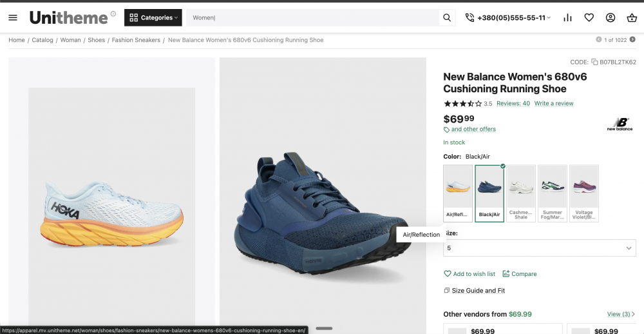Click the info icon beside Unitheme logo
This screenshot has height=334, width=644.
pyautogui.click(x=113, y=14)
